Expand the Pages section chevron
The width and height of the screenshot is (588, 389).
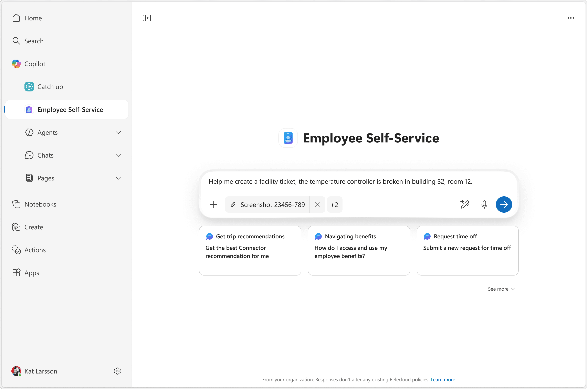[118, 178]
